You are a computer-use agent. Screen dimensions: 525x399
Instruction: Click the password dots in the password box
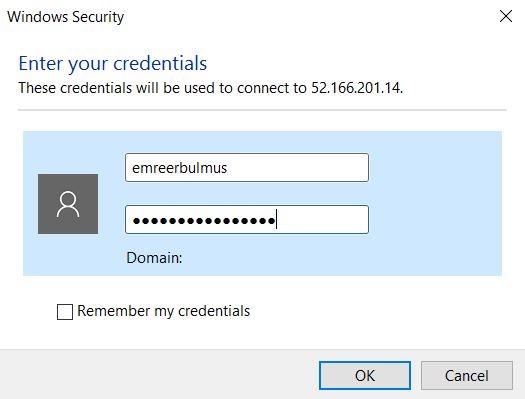[204, 221]
